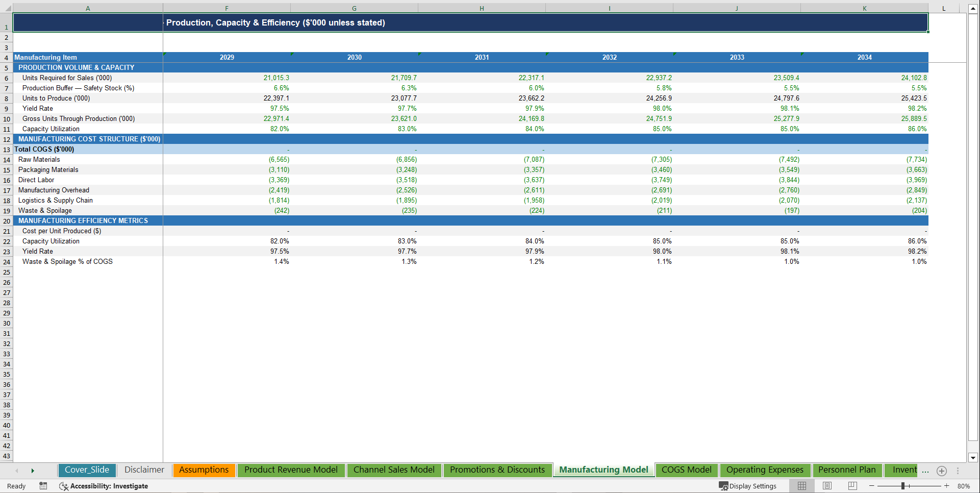The width and height of the screenshot is (980, 493).
Task: Switch to the COGS Model tab
Action: click(687, 470)
